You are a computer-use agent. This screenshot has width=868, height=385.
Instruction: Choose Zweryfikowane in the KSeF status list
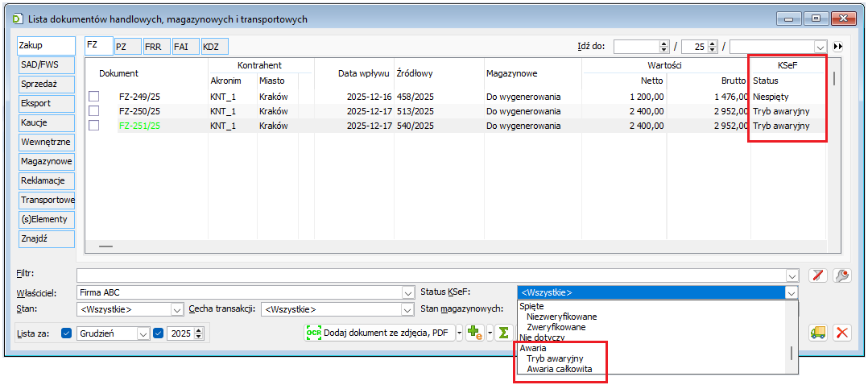556,327
